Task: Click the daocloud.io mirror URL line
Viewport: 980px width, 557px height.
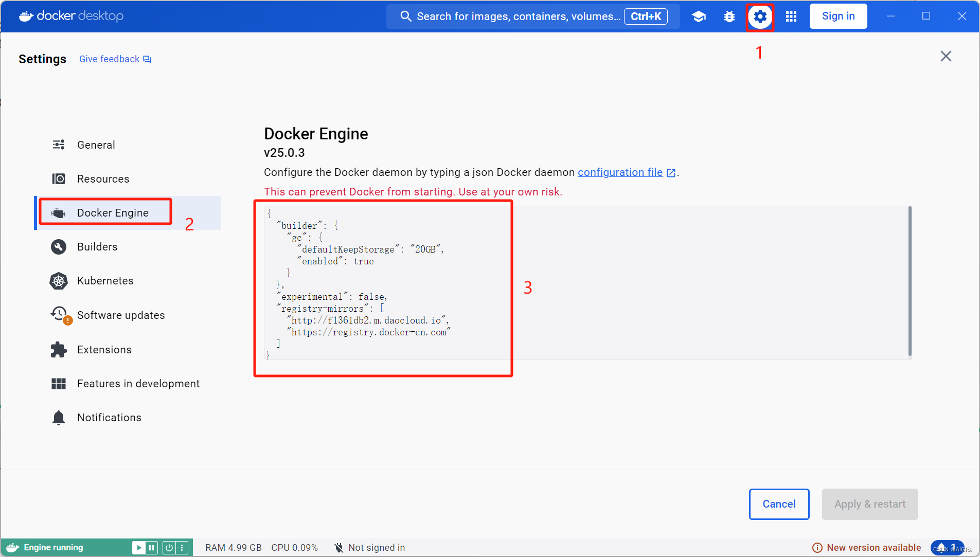Action: [368, 320]
